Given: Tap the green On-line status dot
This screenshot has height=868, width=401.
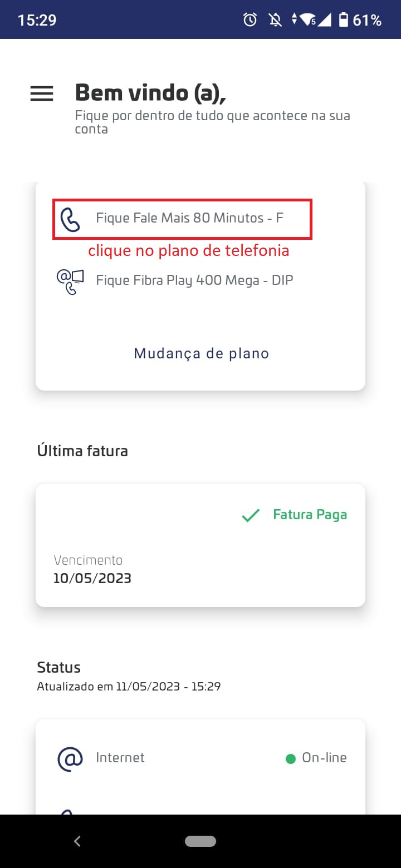Looking at the screenshot, I should click(x=290, y=759).
